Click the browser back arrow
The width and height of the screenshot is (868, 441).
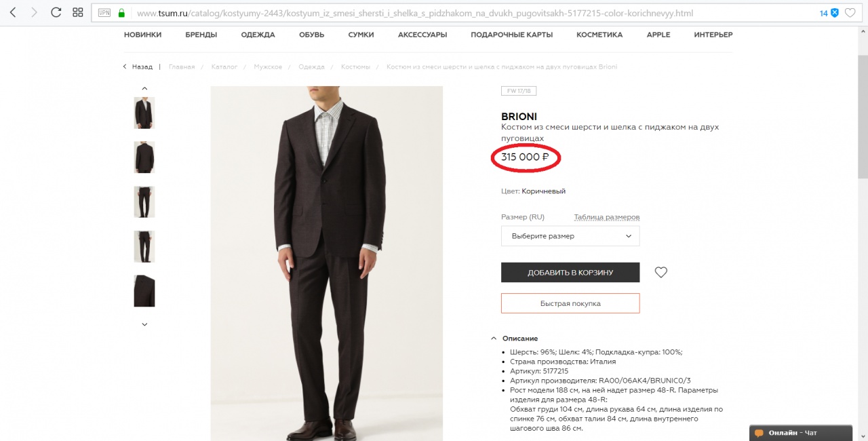point(13,13)
